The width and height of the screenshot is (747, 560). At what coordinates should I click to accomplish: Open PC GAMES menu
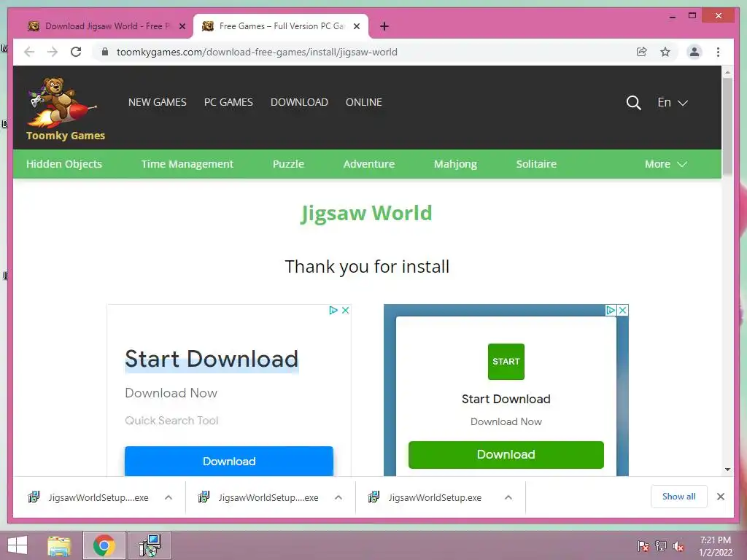point(228,102)
